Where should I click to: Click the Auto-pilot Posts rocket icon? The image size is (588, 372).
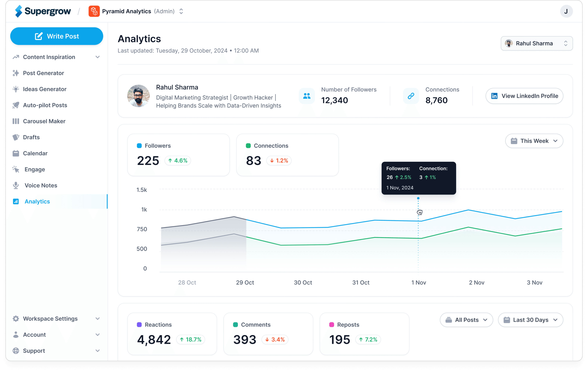pos(16,105)
